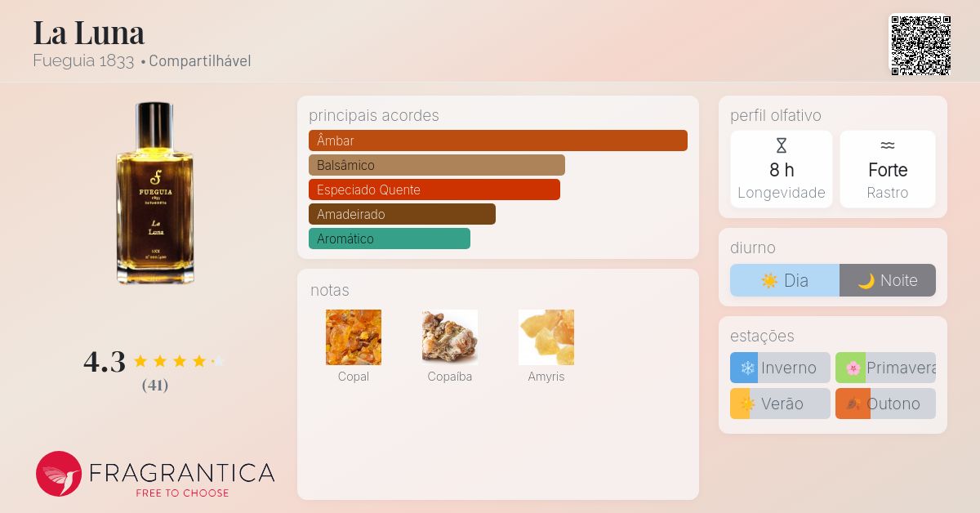
Task: Select the Noite night option
Action: click(888, 280)
